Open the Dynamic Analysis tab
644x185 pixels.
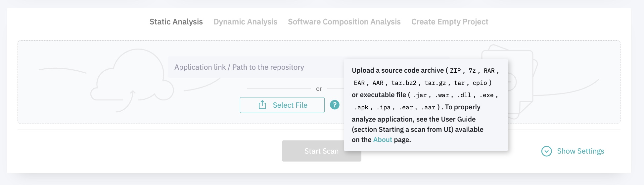245,22
